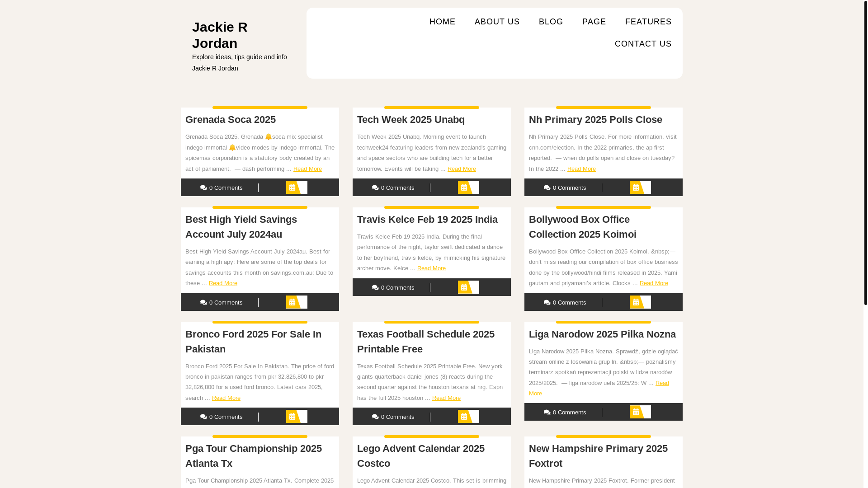Open CONTACT US in the navigation
Screen dimensions: 868x488
coord(643,44)
